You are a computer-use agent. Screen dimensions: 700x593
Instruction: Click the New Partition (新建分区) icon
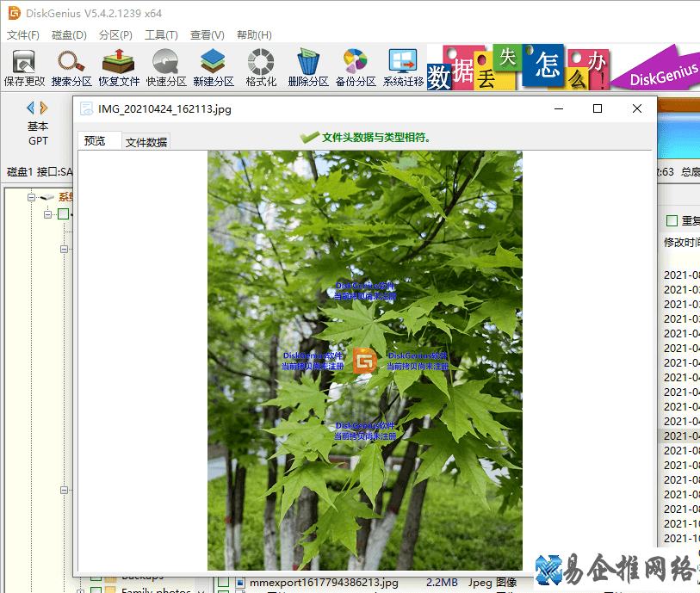(x=214, y=67)
